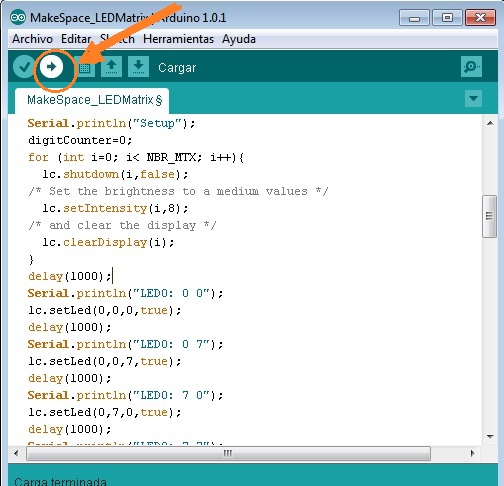The image size is (504, 486).
Task: Click the brightness comment line
Action: tap(178, 191)
